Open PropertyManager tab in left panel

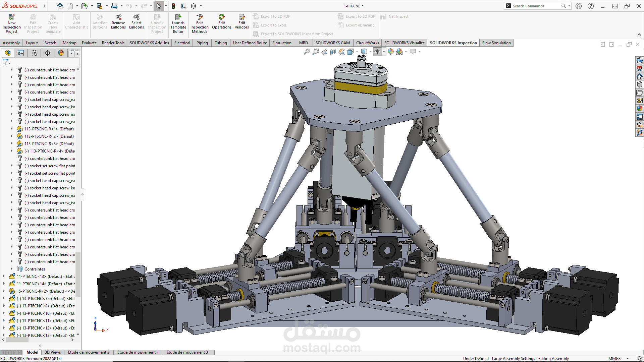tap(21, 53)
